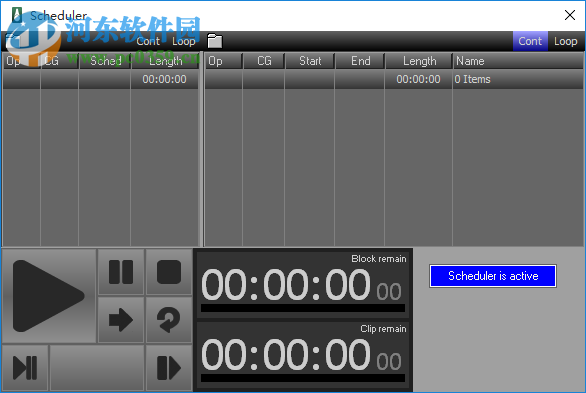Click the 0 Items summary text
Viewport: 586px width, 393px height.
click(x=472, y=79)
